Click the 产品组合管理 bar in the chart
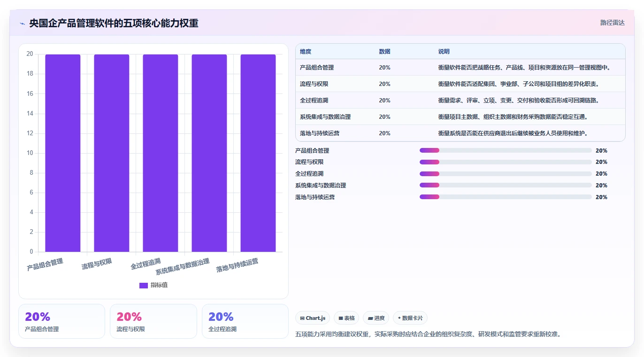644x357 pixels. 62,153
